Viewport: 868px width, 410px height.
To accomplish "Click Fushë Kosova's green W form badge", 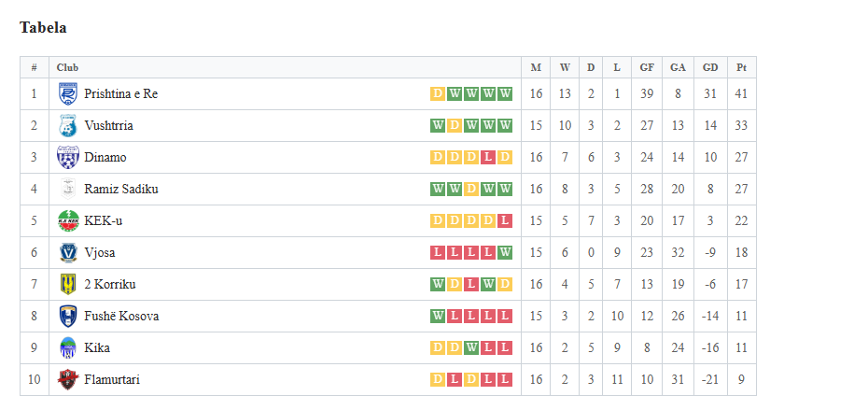I will (438, 316).
